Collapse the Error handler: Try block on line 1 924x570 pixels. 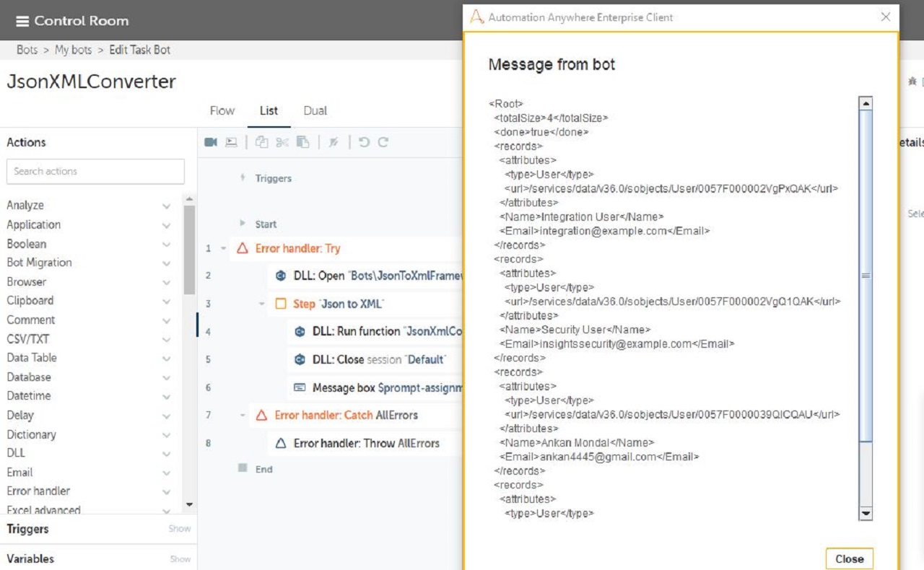point(224,248)
